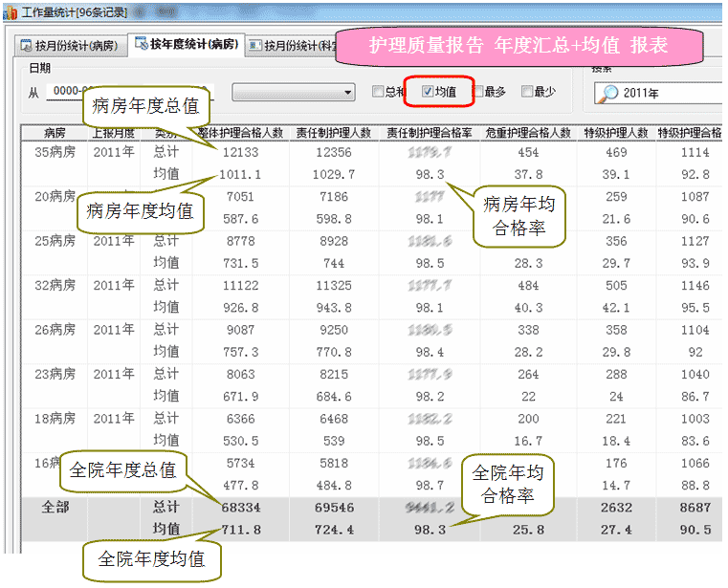Click value 684.6 in 23病房 mean row
The width and height of the screenshot is (728, 588).
[x=334, y=397]
